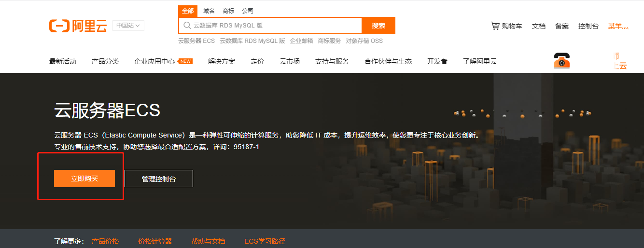The height and width of the screenshot is (248, 644).
Task: Open the 产品分类 menu
Action: pos(105,61)
